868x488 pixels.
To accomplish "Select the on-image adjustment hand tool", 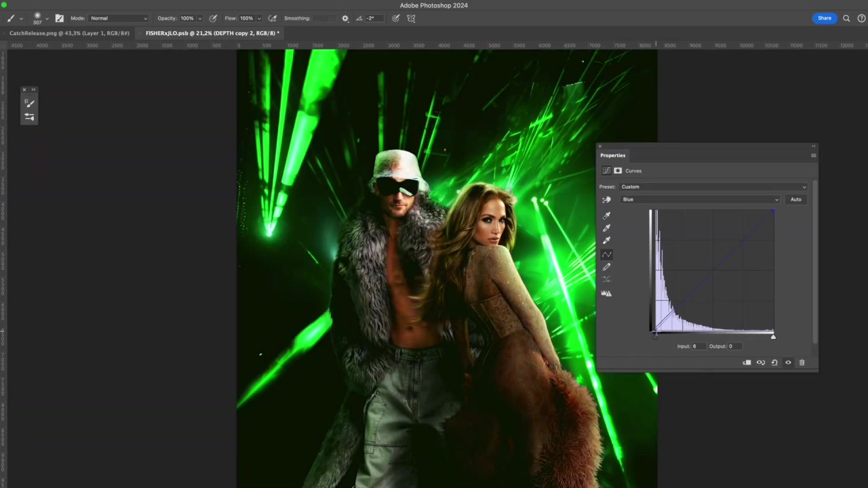I will click(606, 200).
